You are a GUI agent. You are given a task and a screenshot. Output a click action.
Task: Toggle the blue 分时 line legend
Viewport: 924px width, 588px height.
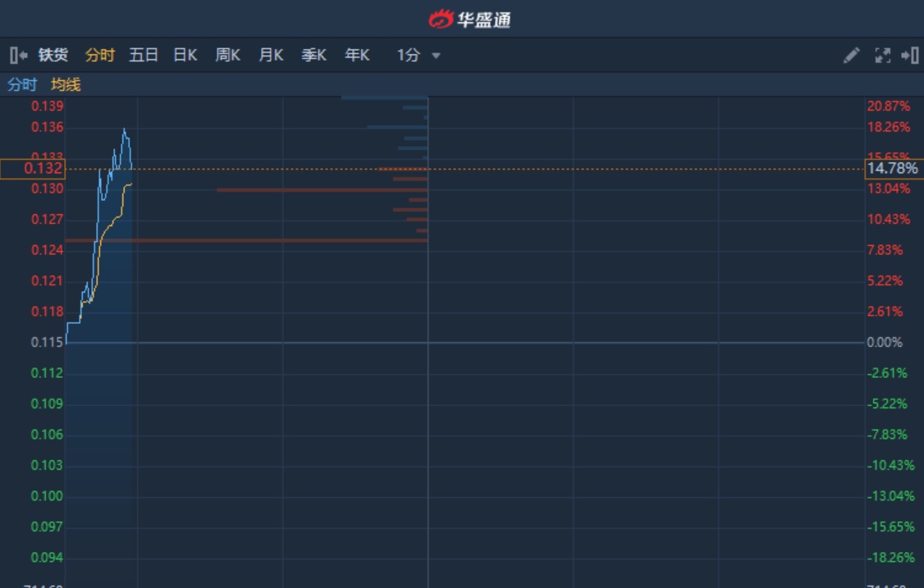[22, 84]
